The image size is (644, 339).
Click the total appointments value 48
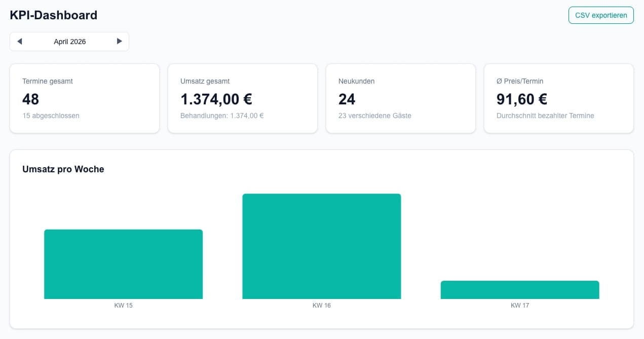pos(30,99)
